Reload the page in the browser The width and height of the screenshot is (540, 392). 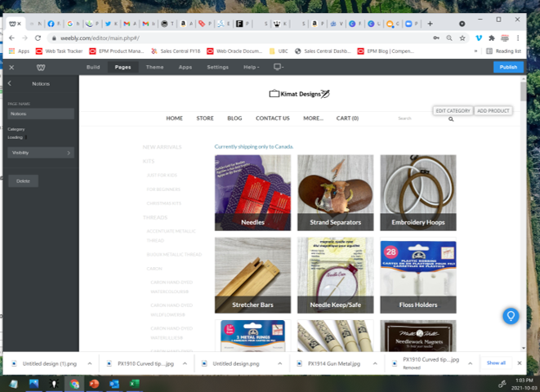tap(38, 38)
